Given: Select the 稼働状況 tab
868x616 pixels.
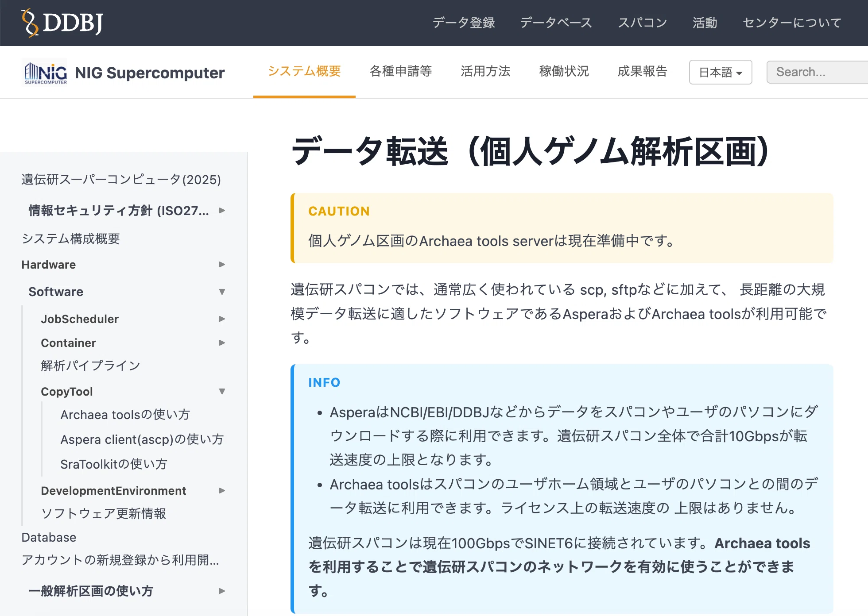Looking at the screenshot, I should point(564,72).
